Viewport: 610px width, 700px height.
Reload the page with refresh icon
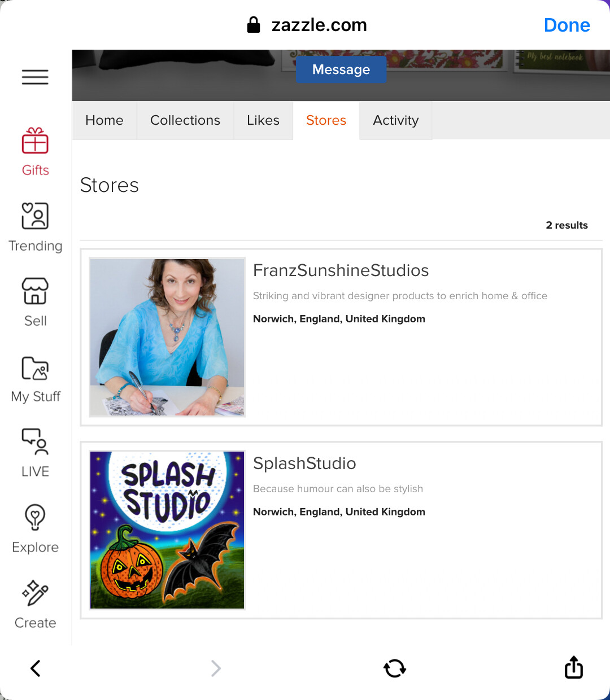tap(395, 668)
